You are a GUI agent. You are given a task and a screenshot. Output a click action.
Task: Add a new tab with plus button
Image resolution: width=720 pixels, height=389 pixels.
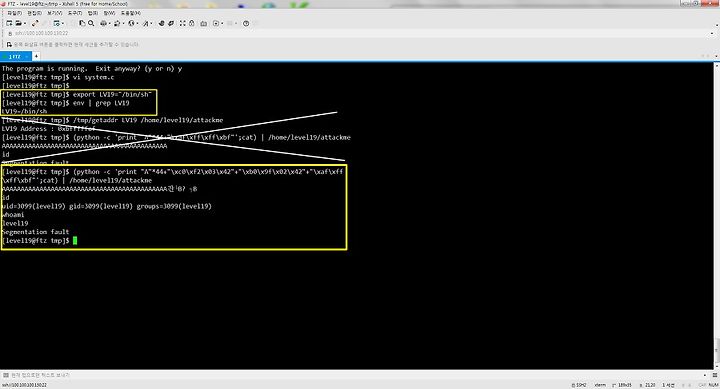pyautogui.click(x=36, y=56)
